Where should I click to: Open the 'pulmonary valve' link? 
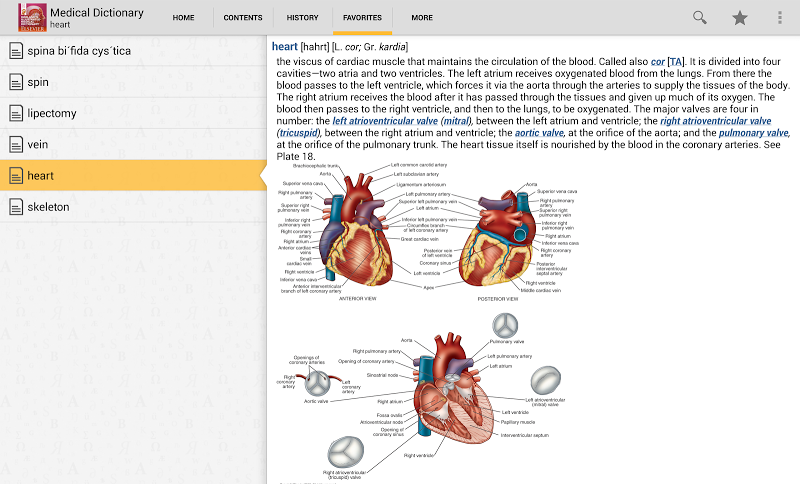click(x=754, y=133)
